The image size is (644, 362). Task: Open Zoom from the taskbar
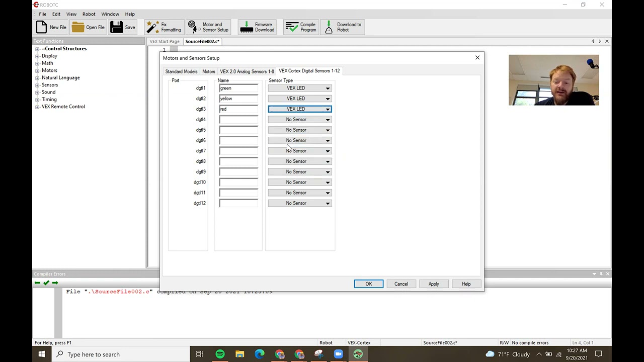[x=338, y=354]
